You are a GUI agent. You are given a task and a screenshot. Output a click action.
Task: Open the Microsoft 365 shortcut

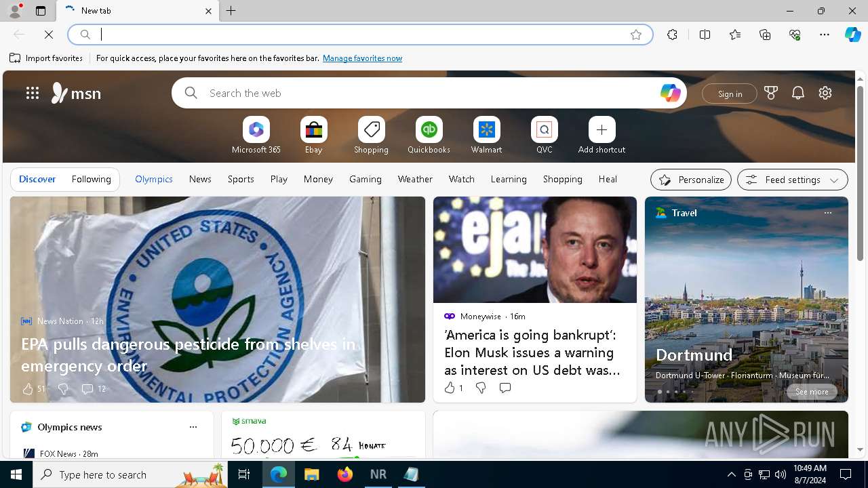pyautogui.click(x=256, y=136)
